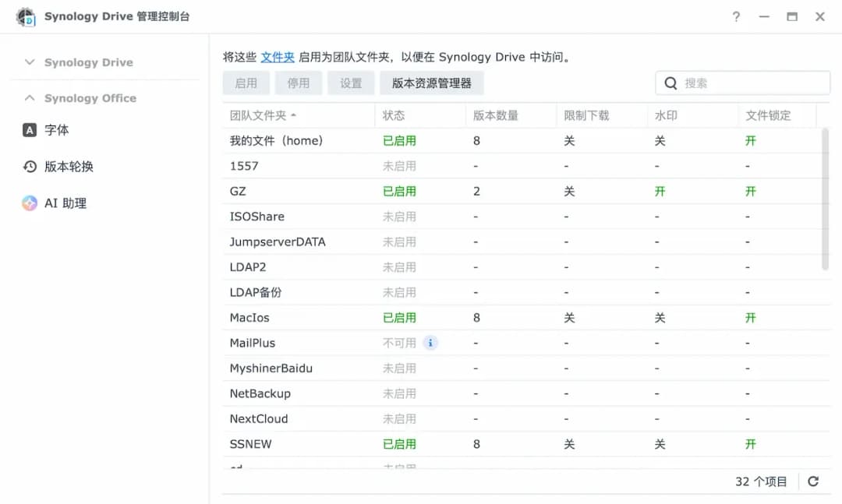Click the 版本轮换 clock history icon
Viewport: 842px width, 504px height.
(30, 167)
